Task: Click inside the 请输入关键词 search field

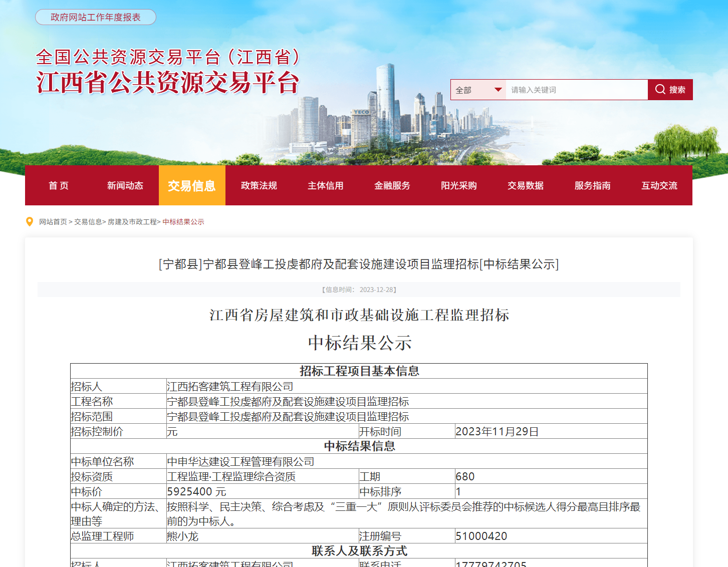Action: [x=576, y=89]
